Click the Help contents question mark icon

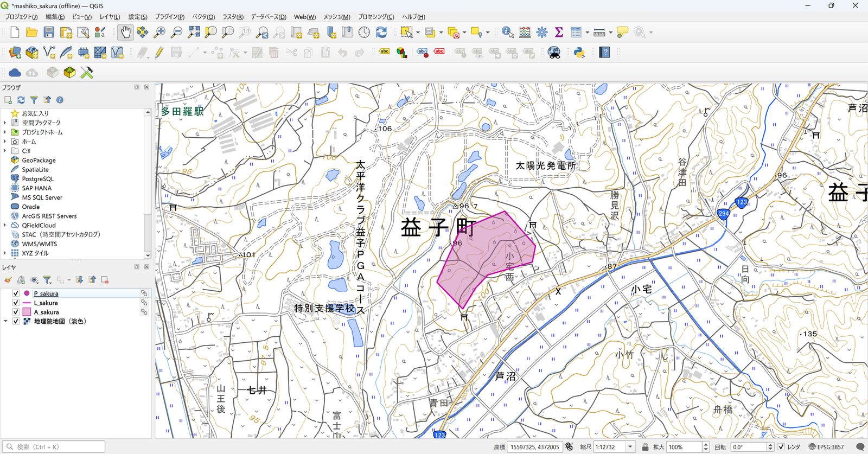pos(605,53)
